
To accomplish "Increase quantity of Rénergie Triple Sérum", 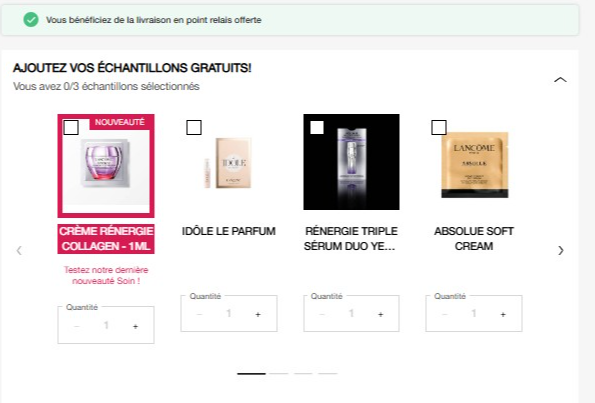I will (x=381, y=314).
